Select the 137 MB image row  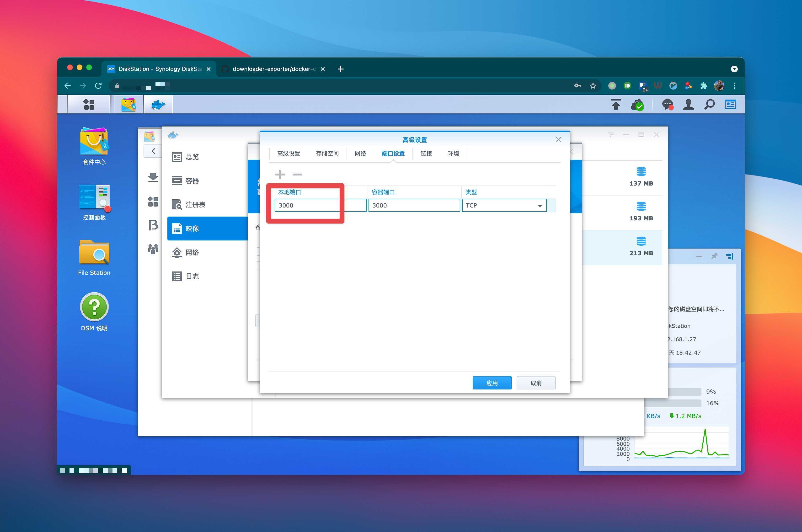(x=623, y=177)
